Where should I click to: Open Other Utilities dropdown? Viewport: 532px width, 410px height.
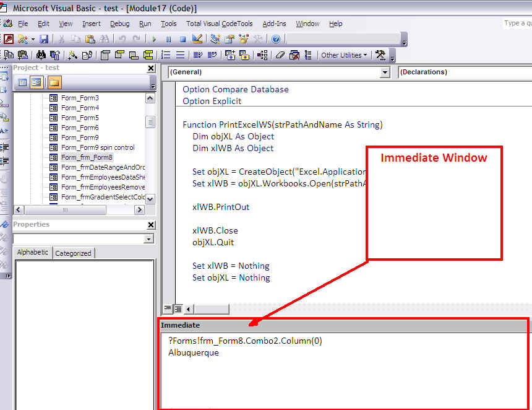pos(344,55)
